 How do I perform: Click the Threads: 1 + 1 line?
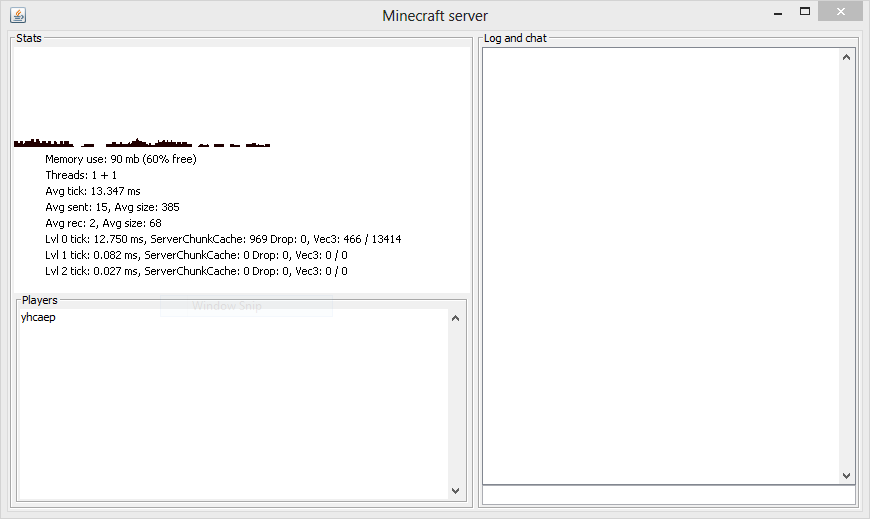click(81, 175)
